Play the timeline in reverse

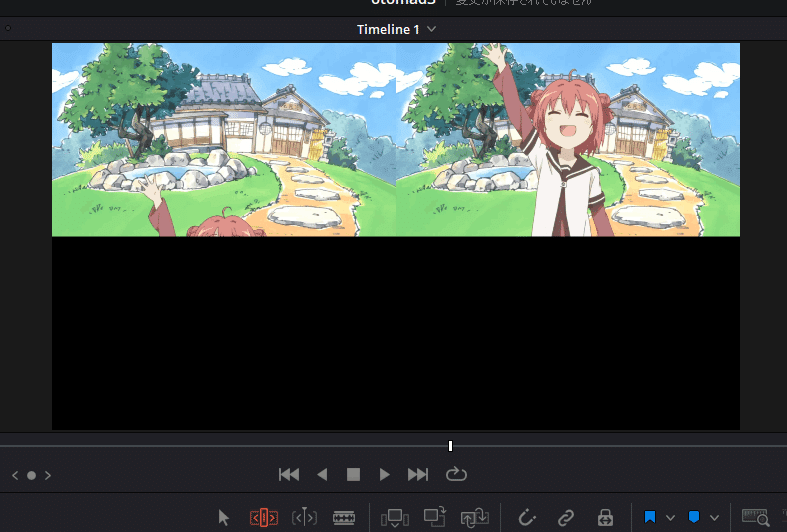(x=322, y=474)
